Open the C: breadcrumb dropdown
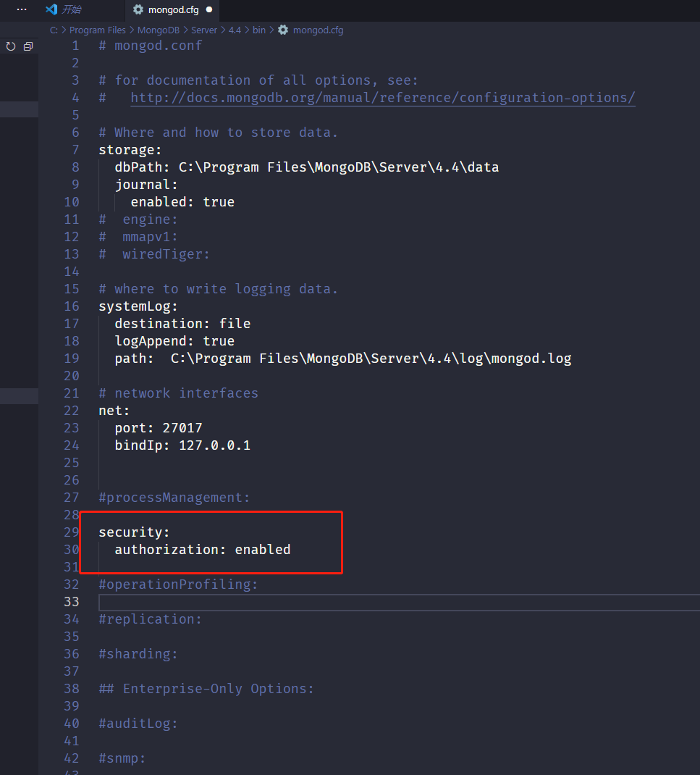 click(x=54, y=30)
